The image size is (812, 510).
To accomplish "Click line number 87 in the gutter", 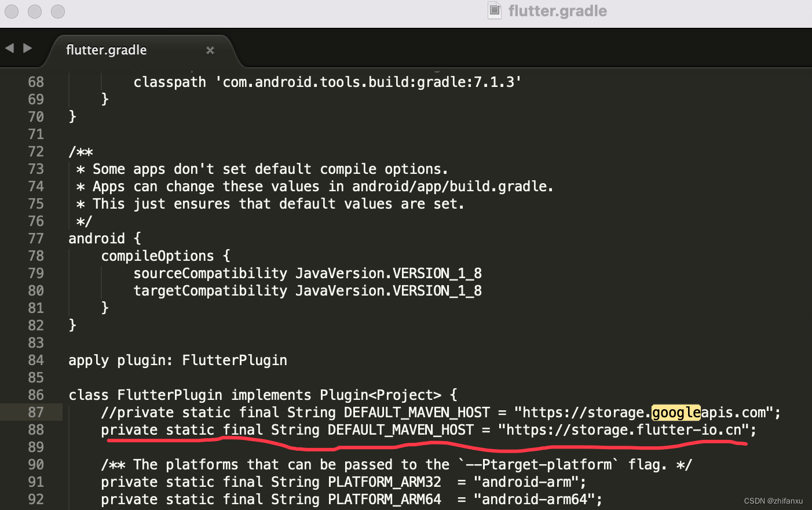I will point(36,412).
